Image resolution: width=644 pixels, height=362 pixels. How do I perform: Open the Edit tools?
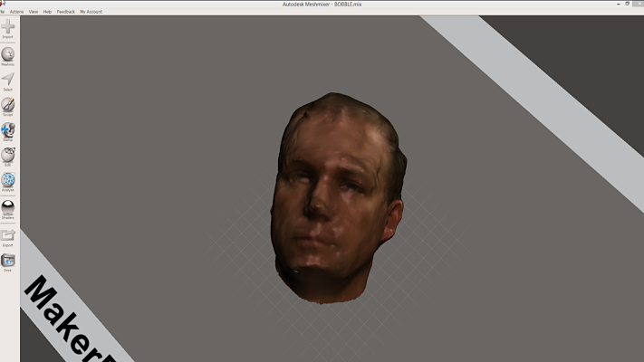[x=8, y=157]
